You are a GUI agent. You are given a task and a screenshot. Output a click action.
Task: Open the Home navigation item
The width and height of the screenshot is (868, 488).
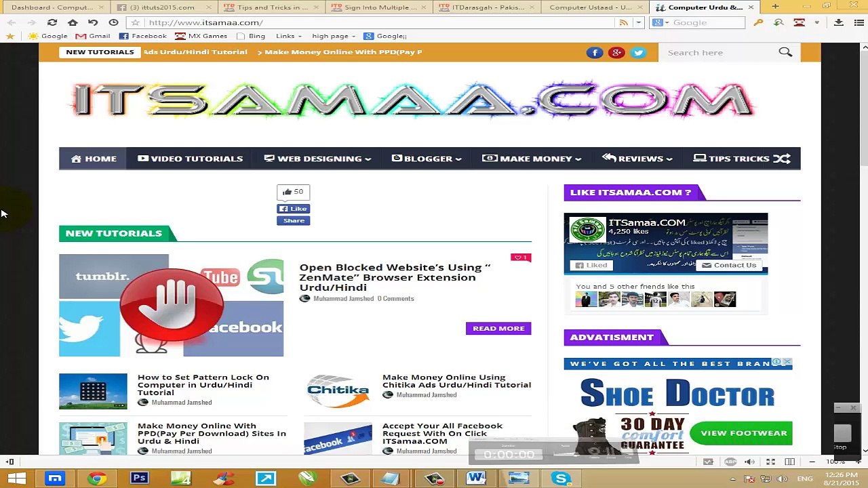click(94, 159)
